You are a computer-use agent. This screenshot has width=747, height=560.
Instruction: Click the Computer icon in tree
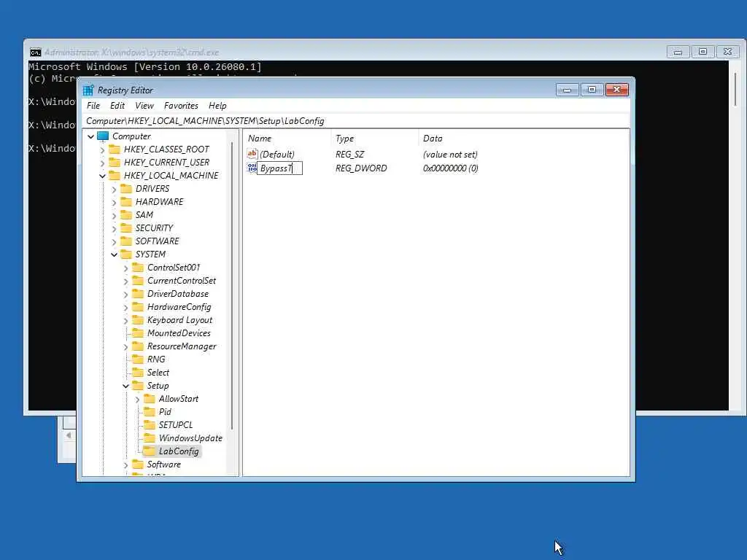[103, 136]
